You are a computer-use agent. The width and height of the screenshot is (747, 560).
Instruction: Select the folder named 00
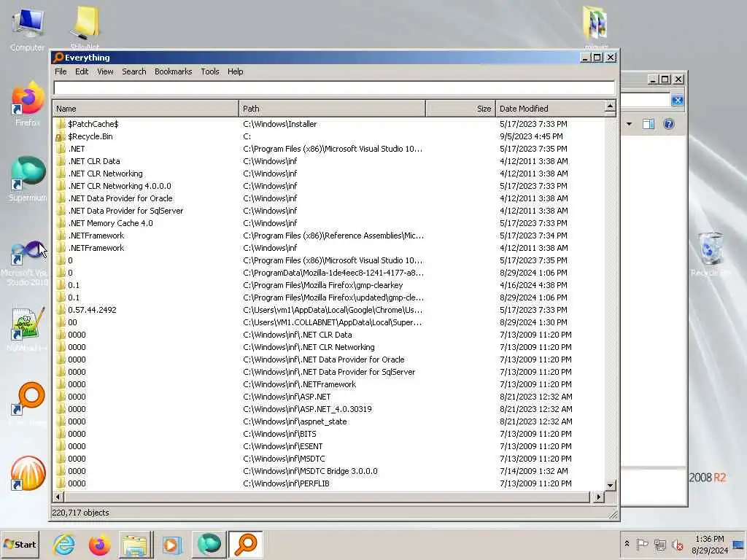coord(72,322)
